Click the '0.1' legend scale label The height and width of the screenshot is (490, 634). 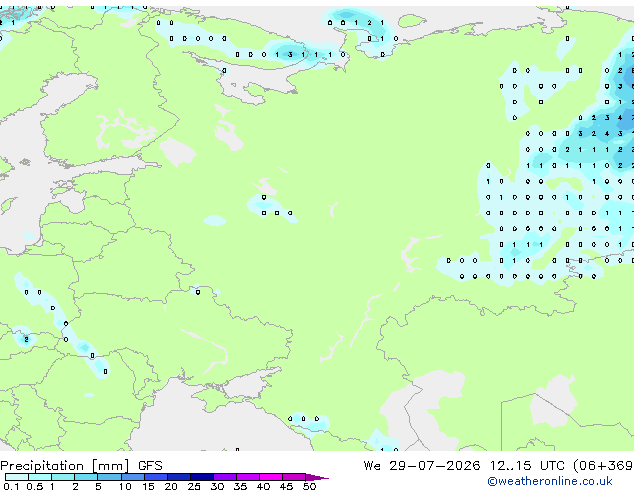11,486
